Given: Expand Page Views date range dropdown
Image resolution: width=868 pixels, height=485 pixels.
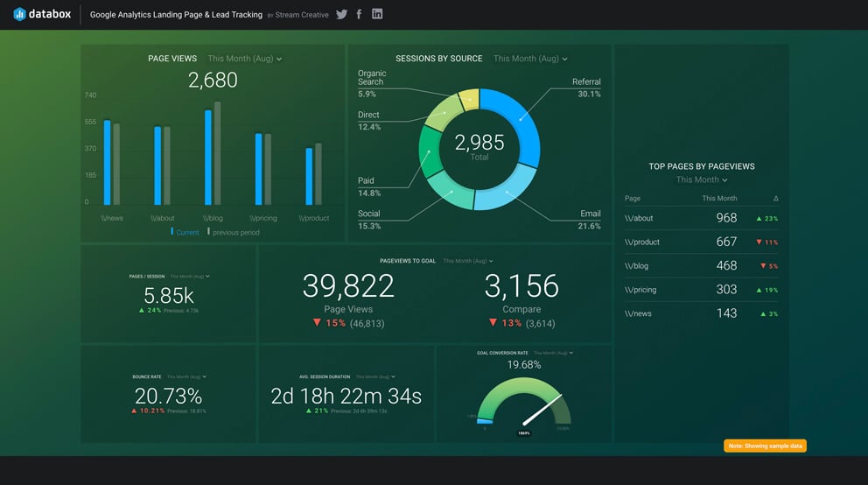Looking at the screenshot, I should click(245, 59).
